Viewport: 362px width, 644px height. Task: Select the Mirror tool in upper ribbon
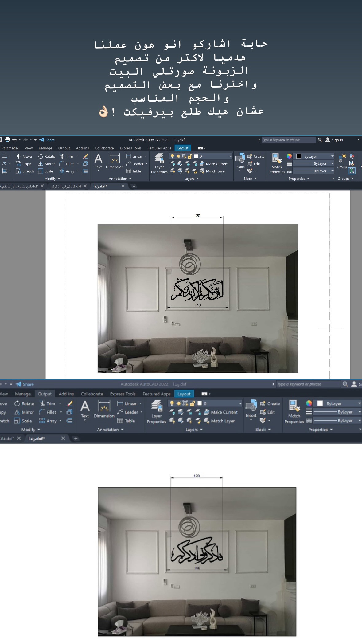47,164
